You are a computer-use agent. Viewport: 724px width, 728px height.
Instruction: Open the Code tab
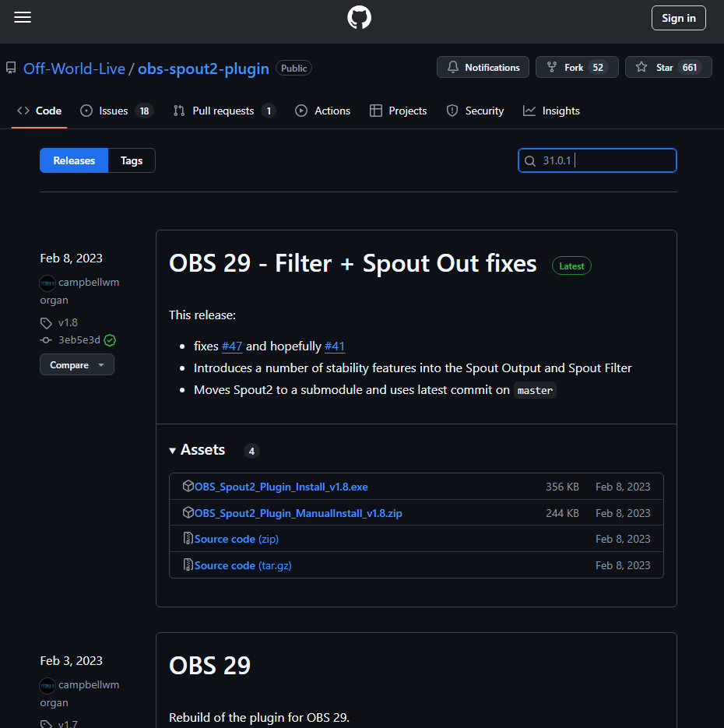[x=40, y=111]
